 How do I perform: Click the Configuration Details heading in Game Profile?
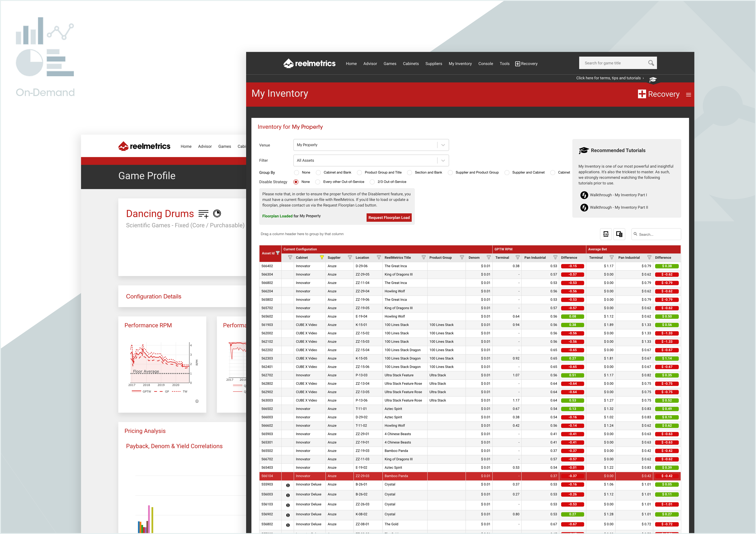[x=153, y=296]
